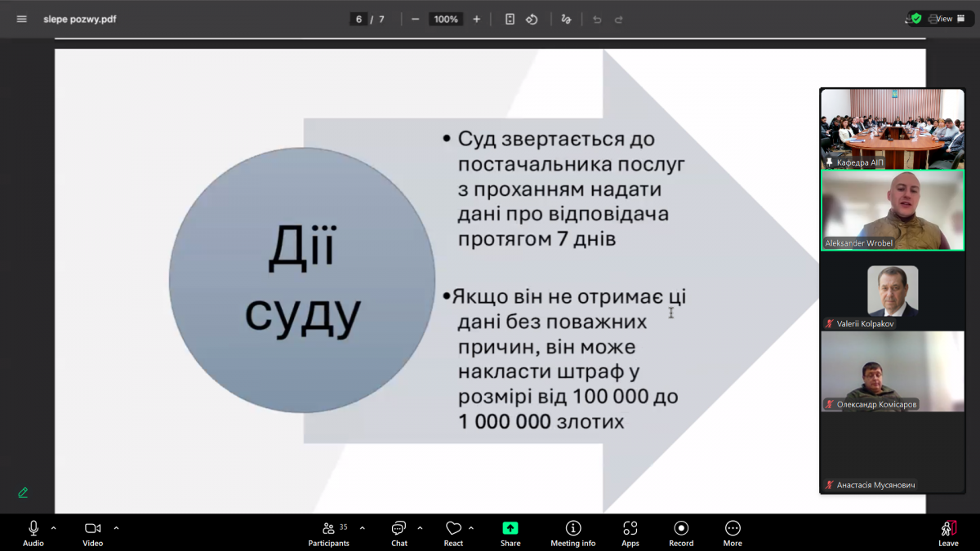Screen dimensions: 980x551
Task: Expand the chevron next to Participants
Action: (x=363, y=527)
